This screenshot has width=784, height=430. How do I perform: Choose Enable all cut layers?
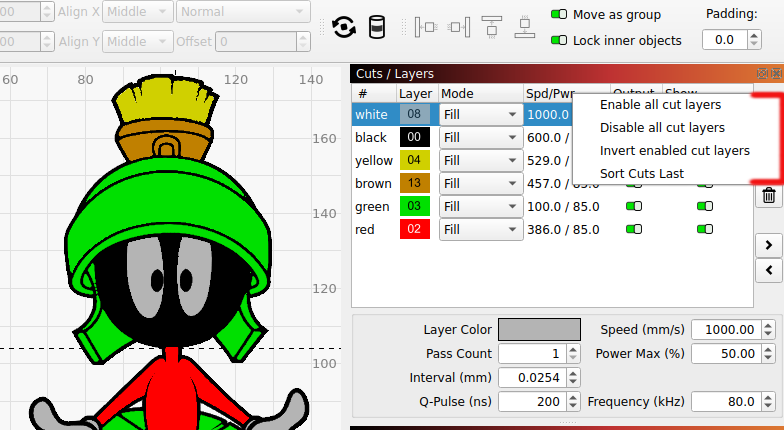[x=660, y=105]
